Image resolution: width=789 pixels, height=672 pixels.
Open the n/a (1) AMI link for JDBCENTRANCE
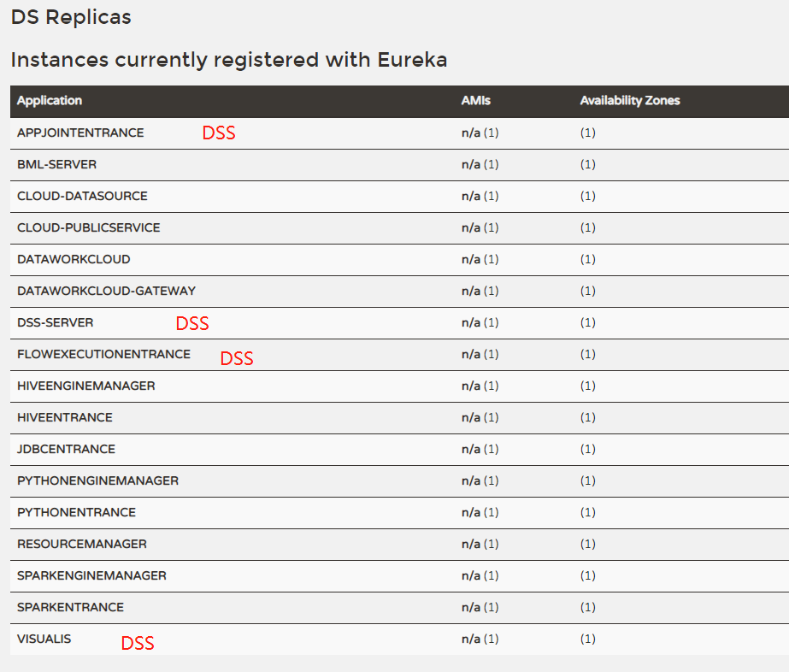pos(479,449)
